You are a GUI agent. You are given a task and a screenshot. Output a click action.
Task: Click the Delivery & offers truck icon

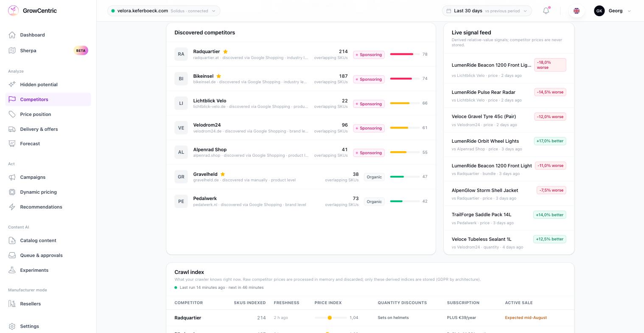[x=12, y=129]
